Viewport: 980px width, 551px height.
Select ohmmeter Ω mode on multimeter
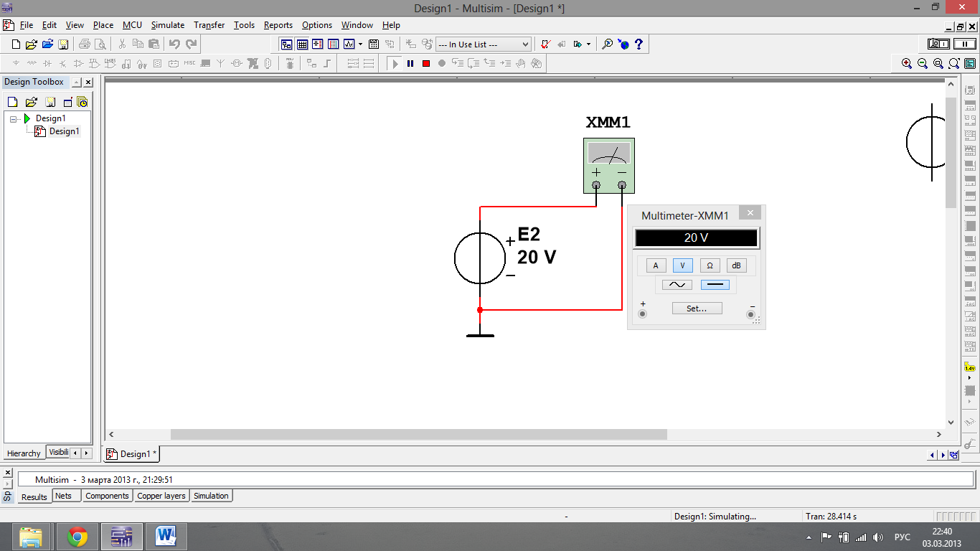pyautogui.click(x=710, y=265)
